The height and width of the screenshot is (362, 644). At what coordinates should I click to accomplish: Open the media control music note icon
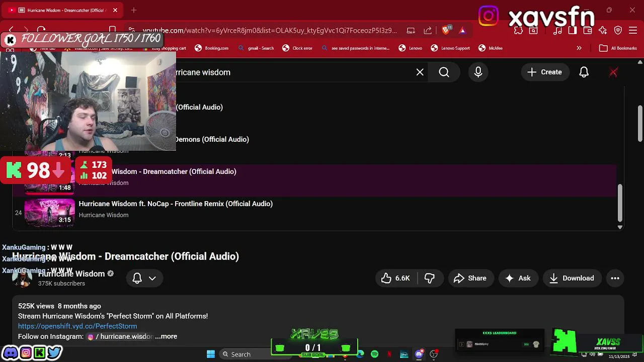[x=557, y=30]
